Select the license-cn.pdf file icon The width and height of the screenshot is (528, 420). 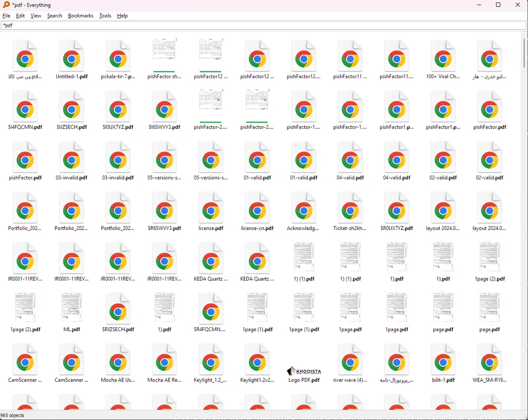(x=257, y=208)
